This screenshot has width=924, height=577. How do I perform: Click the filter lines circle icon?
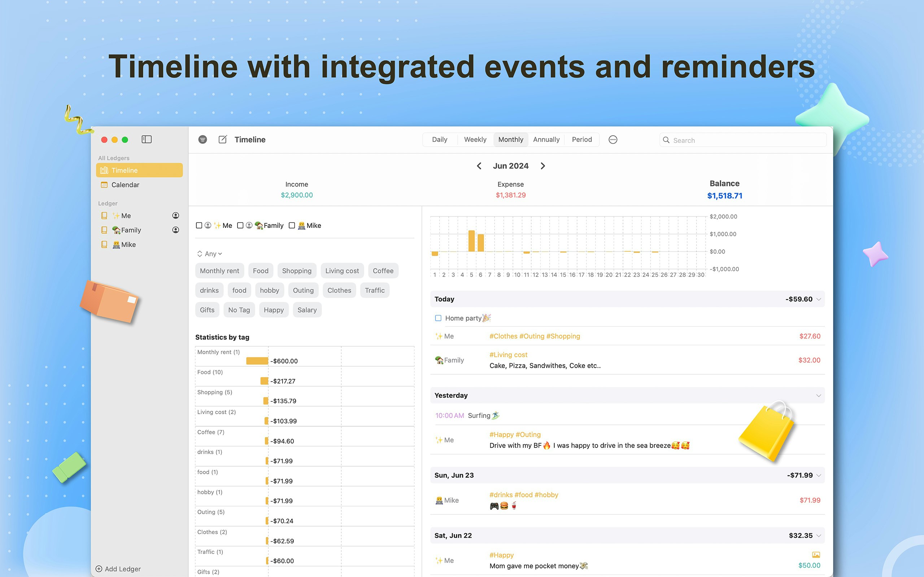pos(203,140)
